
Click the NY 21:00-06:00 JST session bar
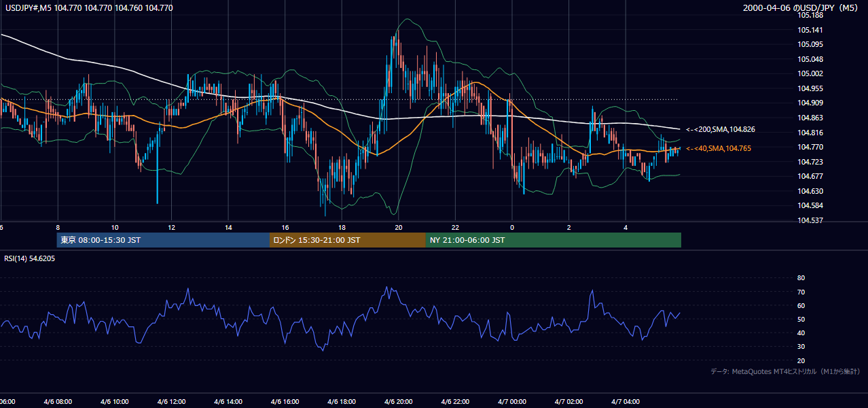(x=554, y=240)
